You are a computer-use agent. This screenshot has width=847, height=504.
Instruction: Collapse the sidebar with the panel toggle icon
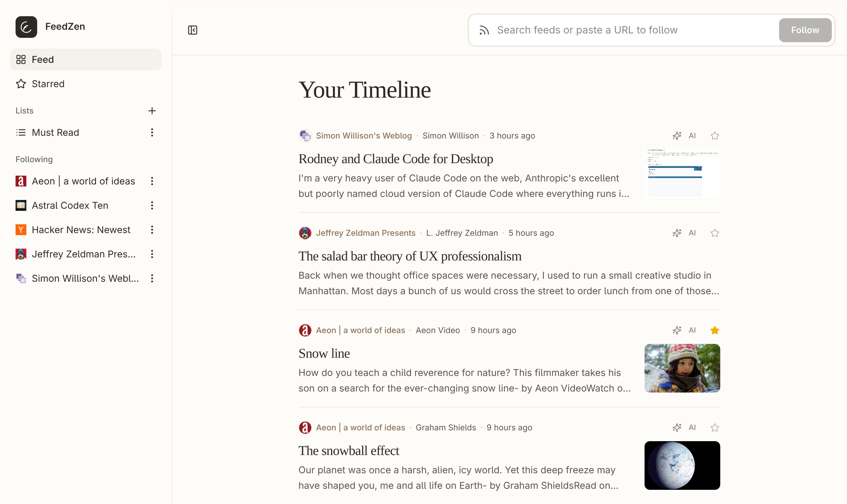193,30
